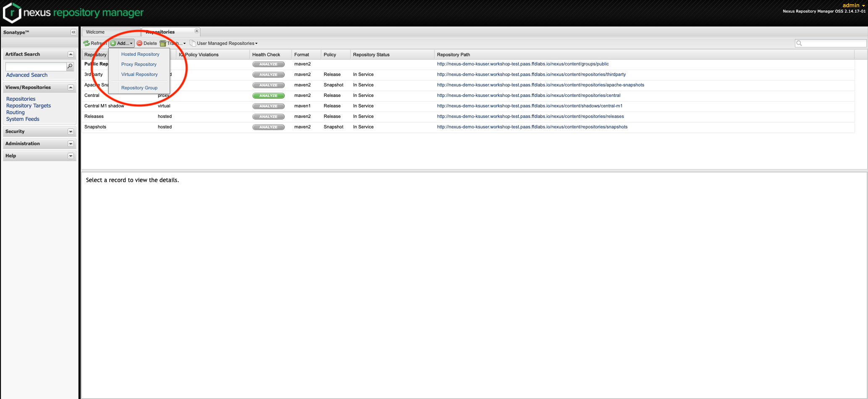Open Repositories in the sidebar
Image resolution: width=868 pixels, height=399 pixels.
pyautogui.click(x=21, y=99)
